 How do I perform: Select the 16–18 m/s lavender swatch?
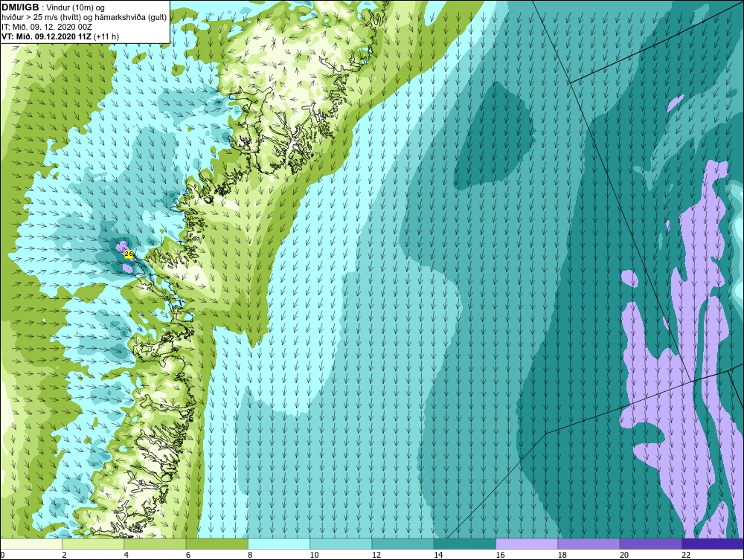[x=527, y=544]
